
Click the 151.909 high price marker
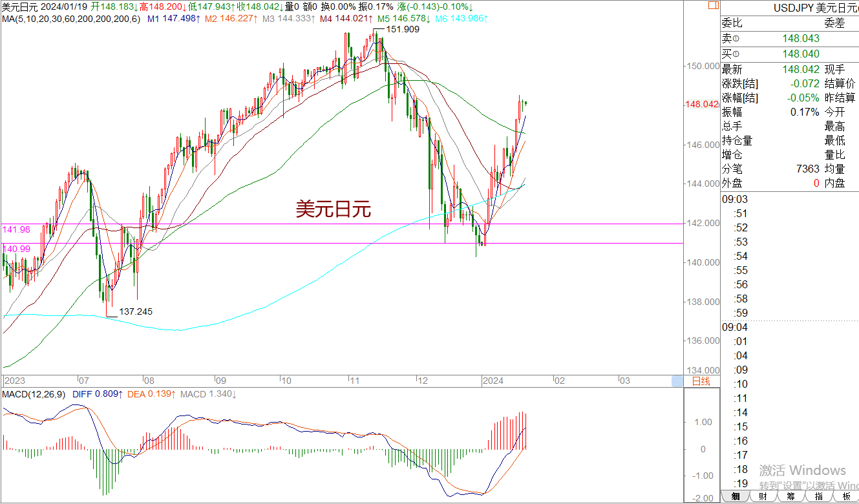pyautogui.click(x=402, y=30)
